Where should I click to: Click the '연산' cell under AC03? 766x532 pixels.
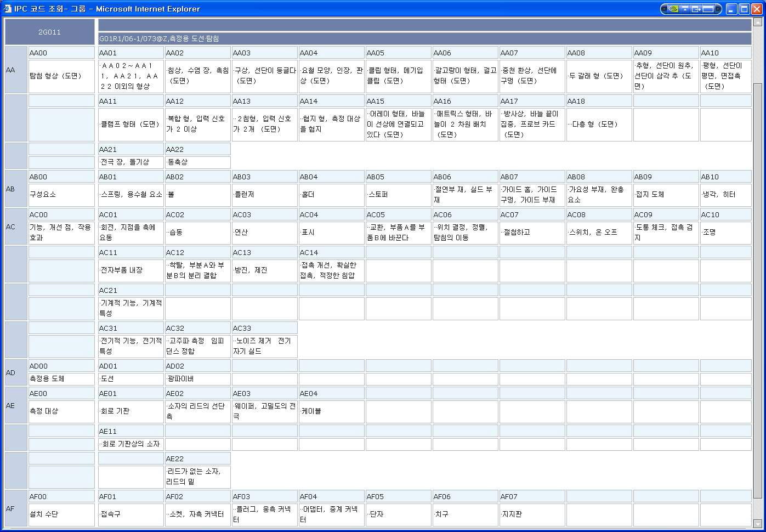tap(264, 232)
